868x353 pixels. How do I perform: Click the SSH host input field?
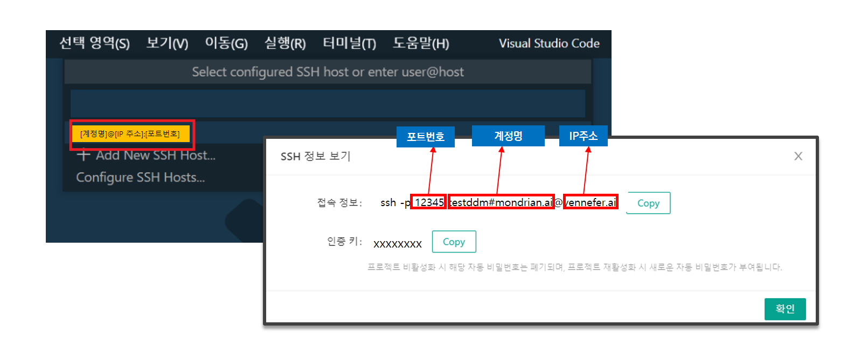tap(328, 103)
